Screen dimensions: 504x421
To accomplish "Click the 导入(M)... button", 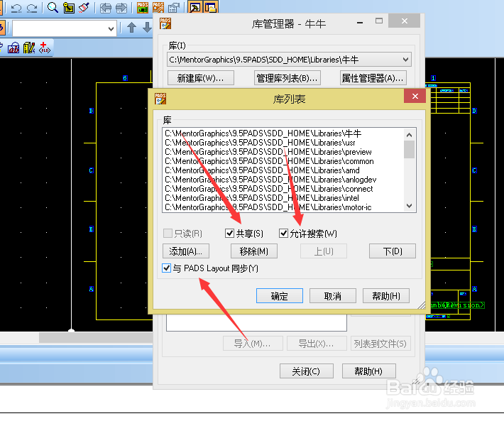I will click(x=253, y=343).
